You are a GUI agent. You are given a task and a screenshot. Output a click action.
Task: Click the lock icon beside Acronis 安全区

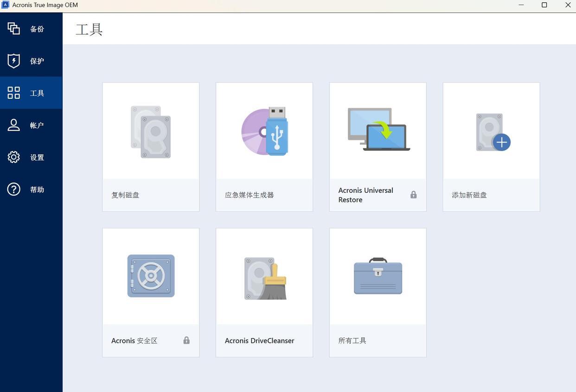pos(186,340)
